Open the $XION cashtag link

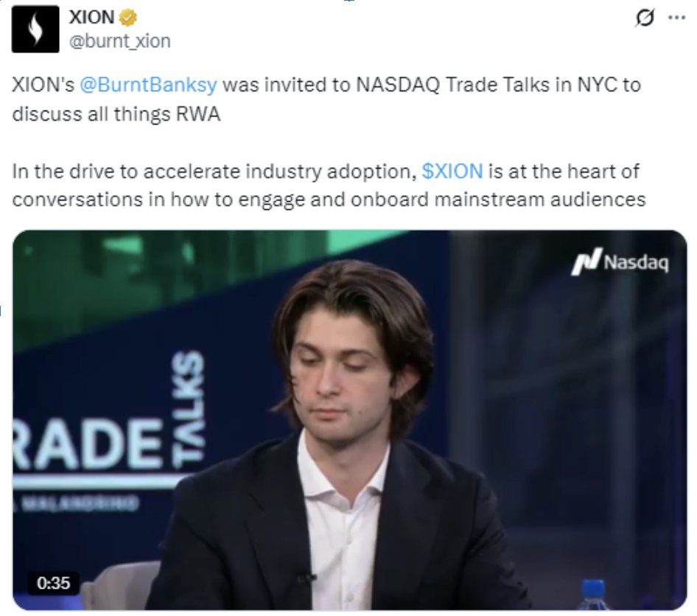coord(452,171)
